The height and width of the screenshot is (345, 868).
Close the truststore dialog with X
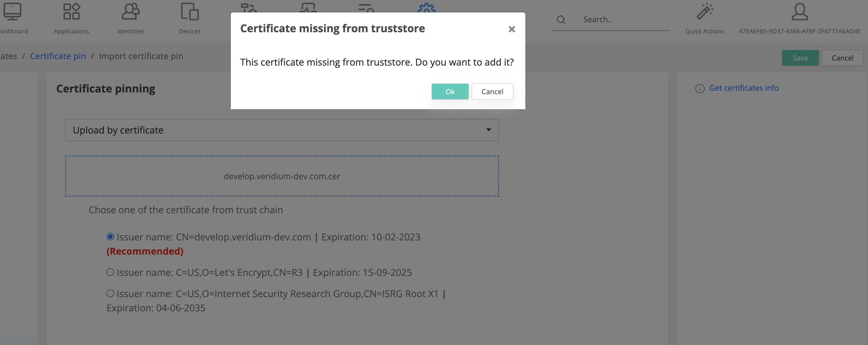[x=512, y=29]
